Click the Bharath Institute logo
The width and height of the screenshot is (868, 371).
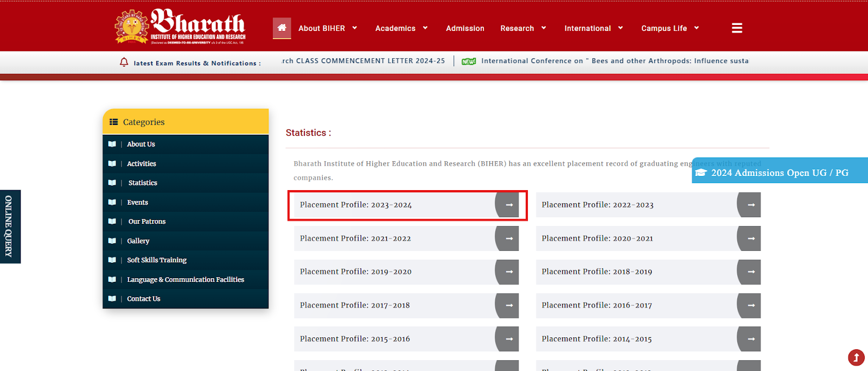[x=180, y=26]
